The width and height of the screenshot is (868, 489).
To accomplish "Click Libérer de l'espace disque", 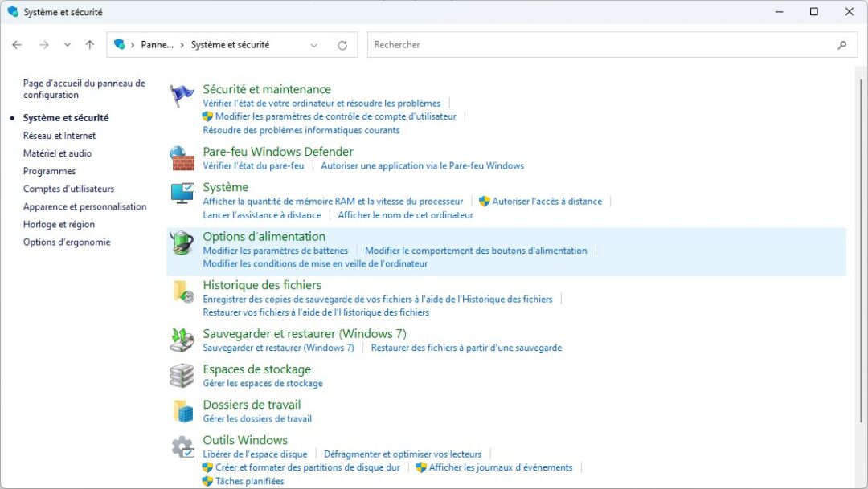I will 255,454.
